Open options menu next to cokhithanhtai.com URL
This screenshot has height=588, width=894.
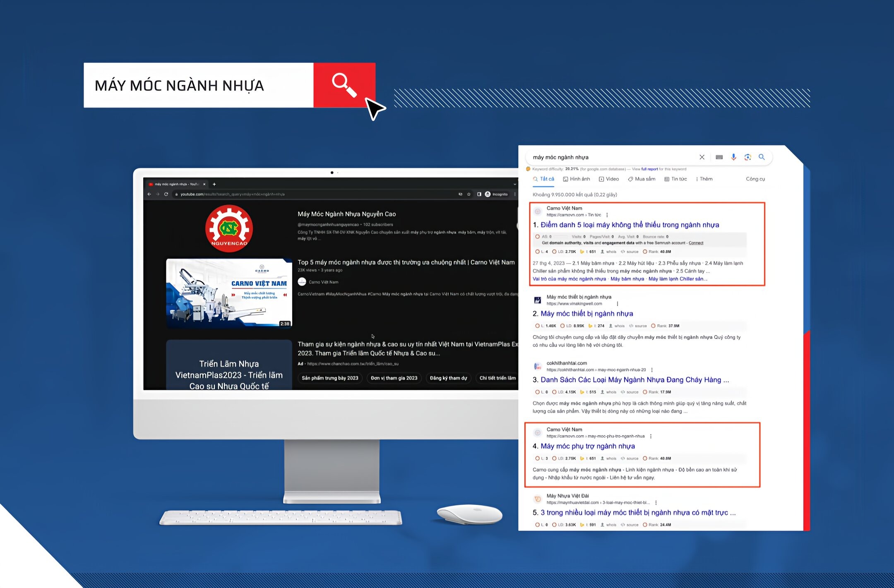(x=652, y=370)
